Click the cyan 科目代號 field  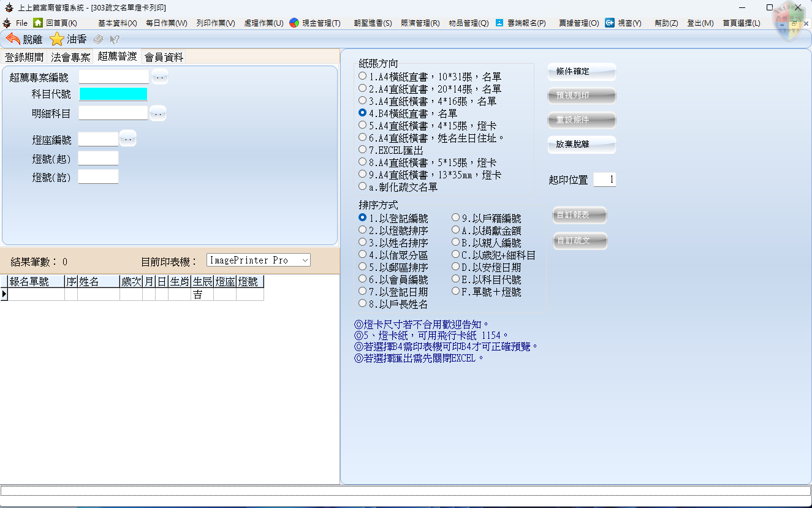click(113, 94)
